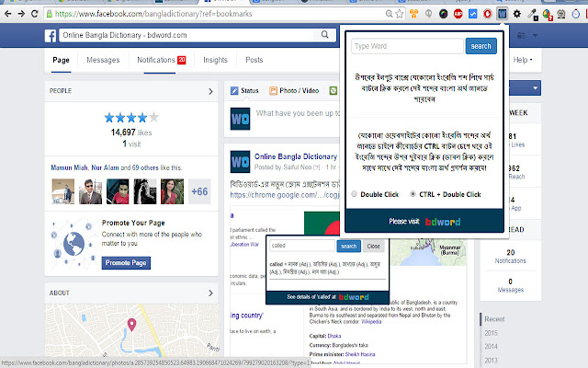Click the map location pin in About
588x368 pixels.
pyautogui.click(x=131, y=325)
